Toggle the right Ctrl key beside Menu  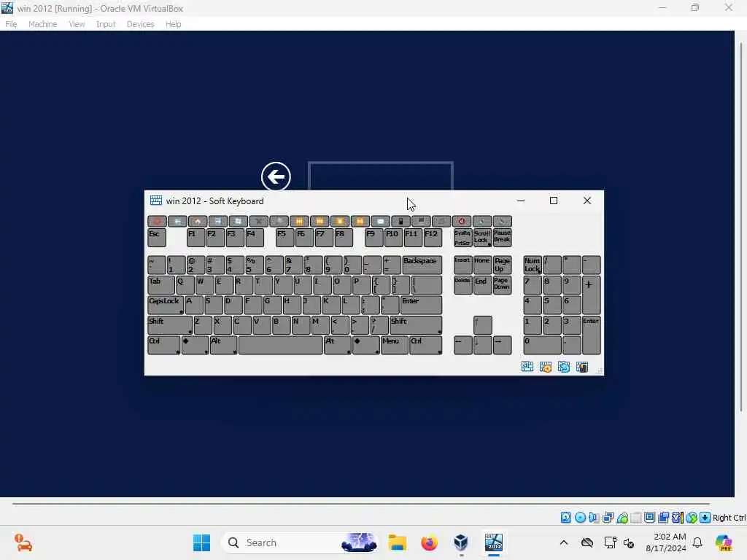pyautogui.click(x=426, y=345)
